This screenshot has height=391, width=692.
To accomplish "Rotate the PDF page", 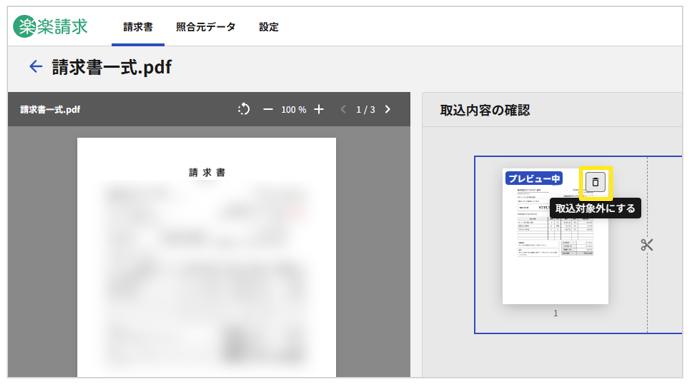I will (x=244, y=109).
